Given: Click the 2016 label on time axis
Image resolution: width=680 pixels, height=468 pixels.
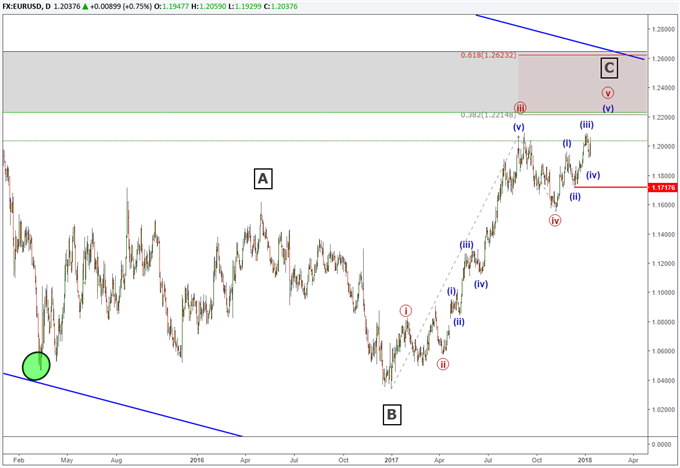Looking at the screenshot, I should [x=197, y=460].
